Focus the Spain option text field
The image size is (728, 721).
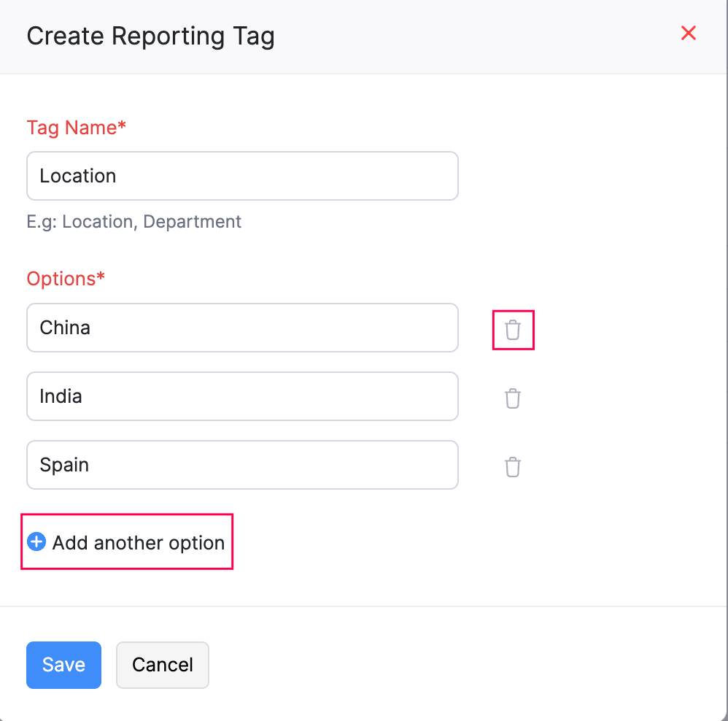pos(242,465)
